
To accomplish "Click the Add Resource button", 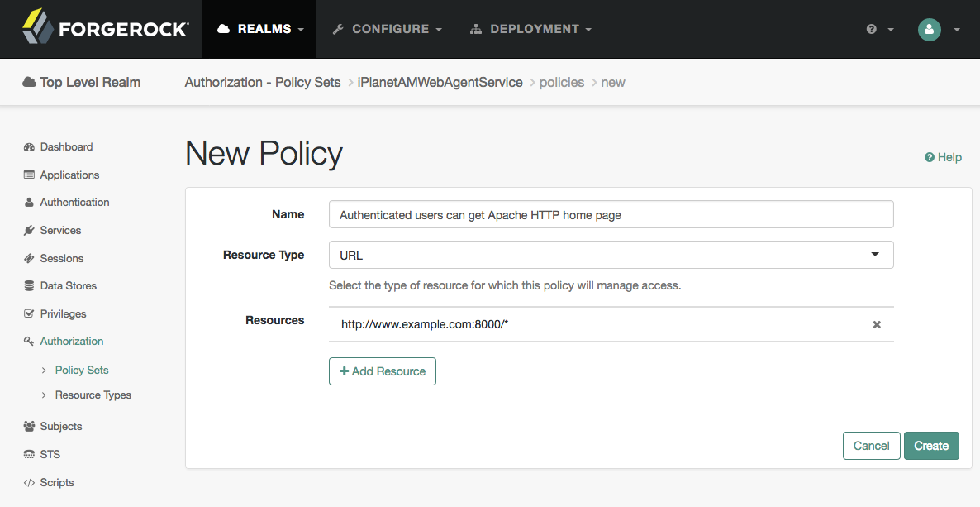I will click(383, 371).
